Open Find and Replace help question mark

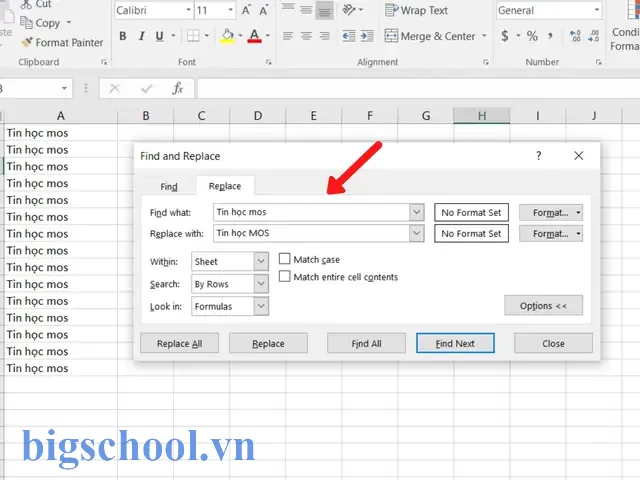(539, 156)
